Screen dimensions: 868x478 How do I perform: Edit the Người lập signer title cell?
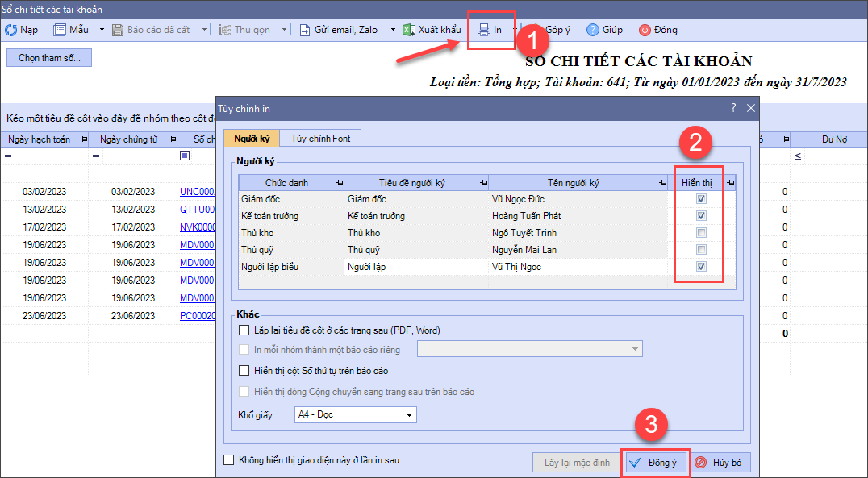click(415, 267)
